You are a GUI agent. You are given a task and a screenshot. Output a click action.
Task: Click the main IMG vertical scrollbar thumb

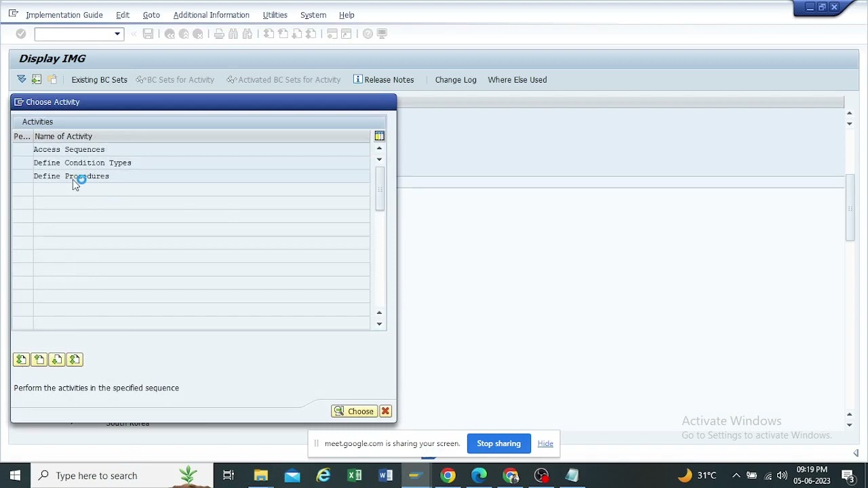pos(850,207)
